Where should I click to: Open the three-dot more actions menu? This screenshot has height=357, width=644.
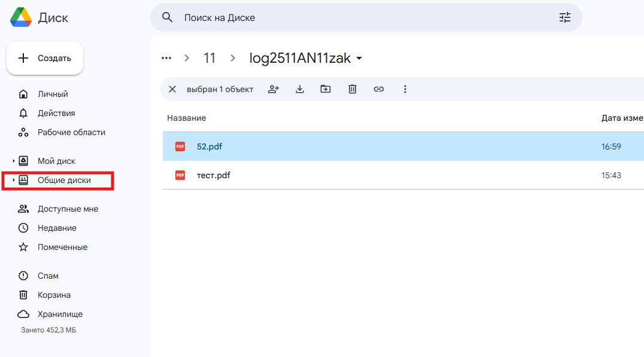[405, 89]
